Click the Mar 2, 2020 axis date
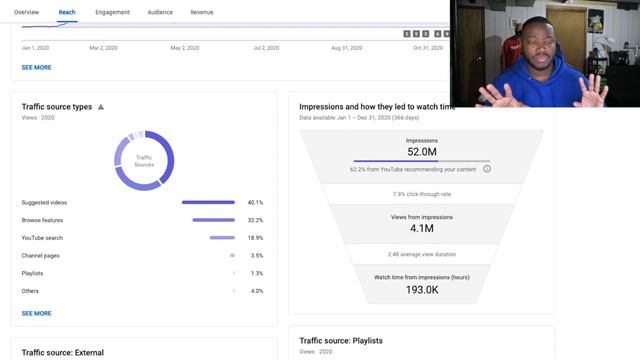This screenshot has height=360, width=640. coord(103,48)
